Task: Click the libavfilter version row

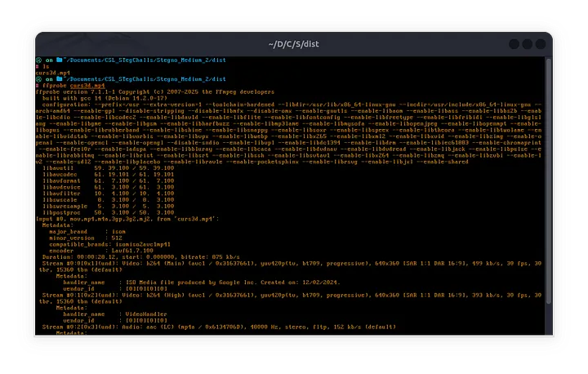Action: [108, 194]
